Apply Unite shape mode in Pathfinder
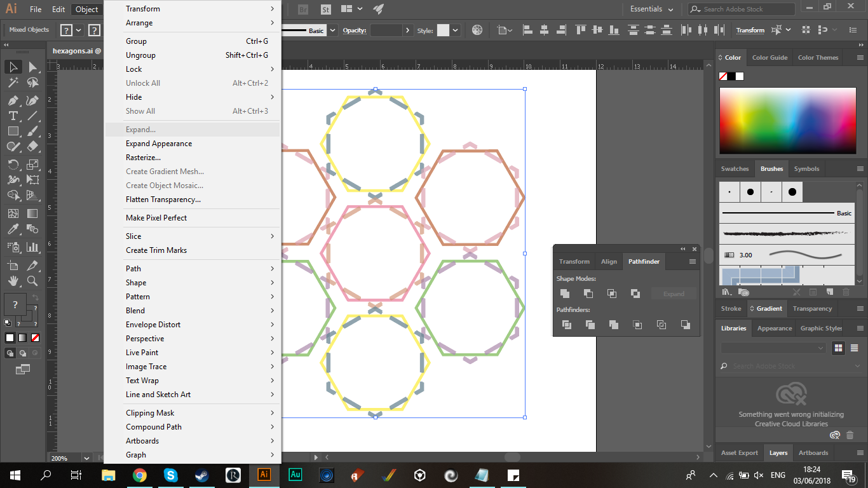Image resolution: width=868 pixels, height=488 pixels. (x=565, y=294)
